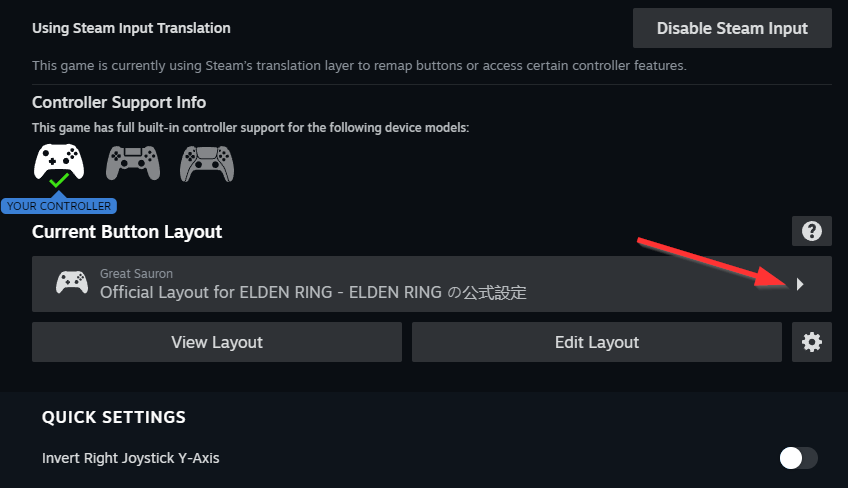
Task: Click the Invert Right Joystick Y-Axis label
Action: coord(131,458)
